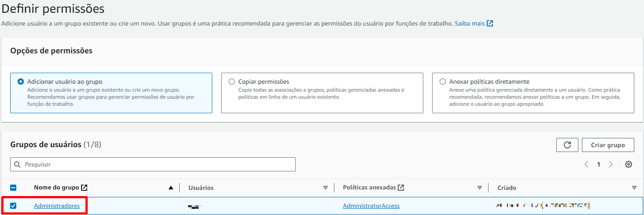Go to next page of groups
The height and width of the screenshot is (215, 644).
coord(611,164)
